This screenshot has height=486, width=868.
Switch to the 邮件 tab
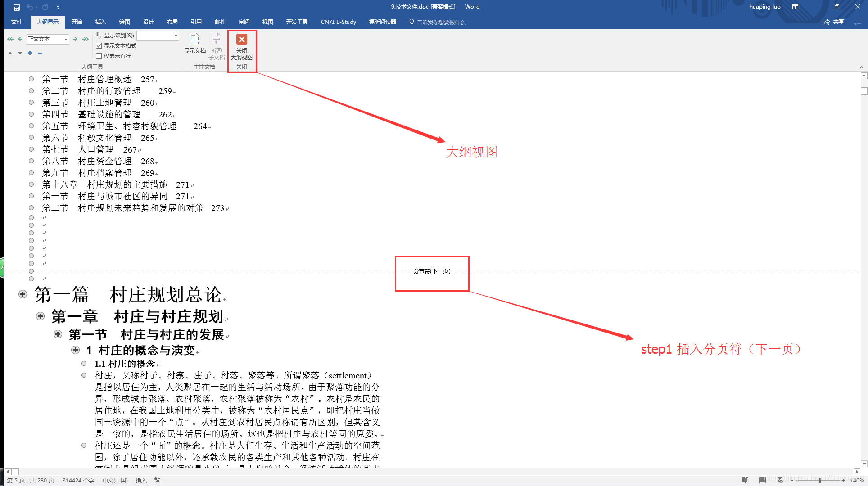point(220,22)
